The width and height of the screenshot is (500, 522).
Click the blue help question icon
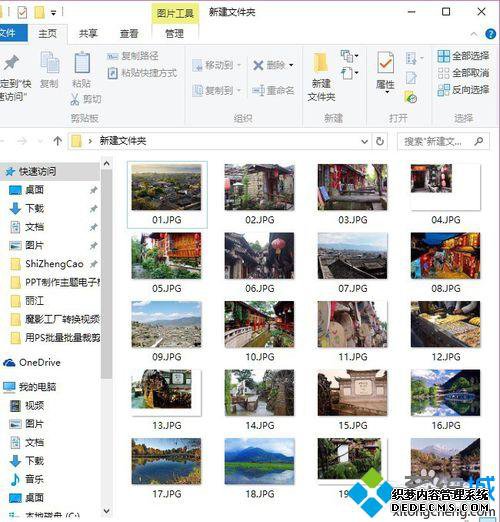coord(490,34)
